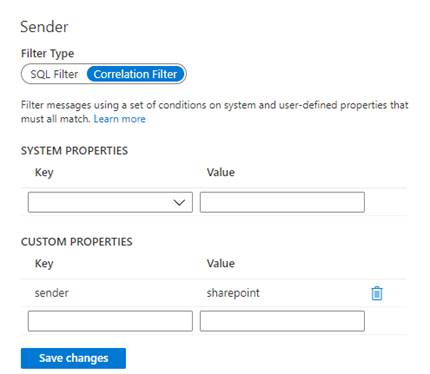Focus the empty custom properties Value field
The height and width of the screenshot is (374, 430).
[x=282, y=321]
